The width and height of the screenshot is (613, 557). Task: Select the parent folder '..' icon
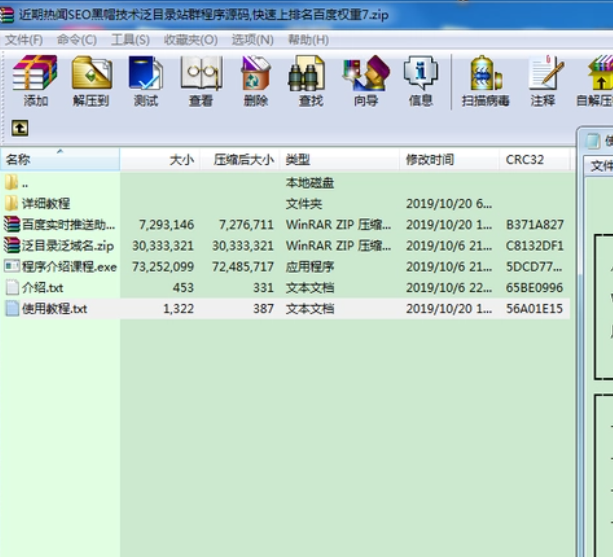click(x=11, y=182)
